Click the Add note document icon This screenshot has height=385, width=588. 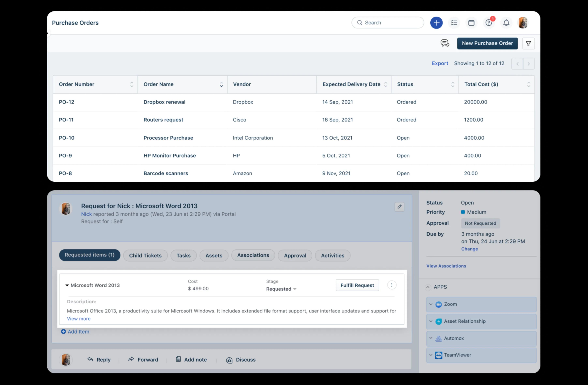(178, 359)
